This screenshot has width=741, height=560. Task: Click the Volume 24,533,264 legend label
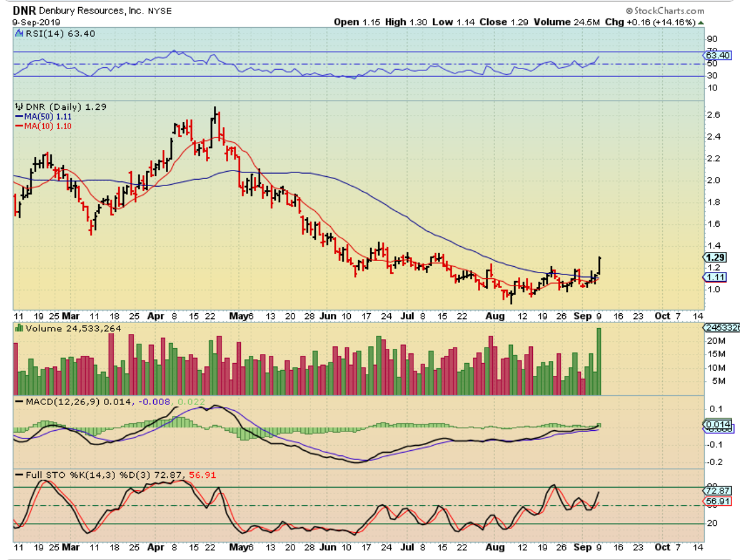[73, 328]
